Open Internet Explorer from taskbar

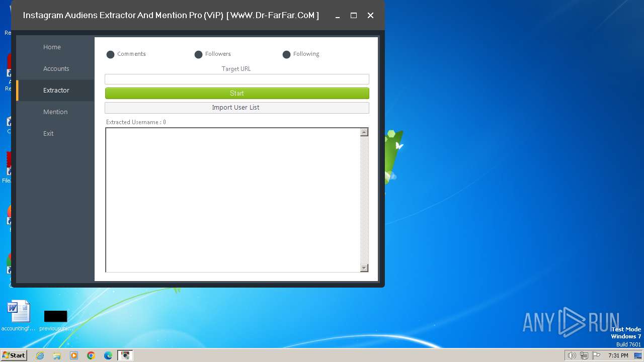tap(40, 355)
